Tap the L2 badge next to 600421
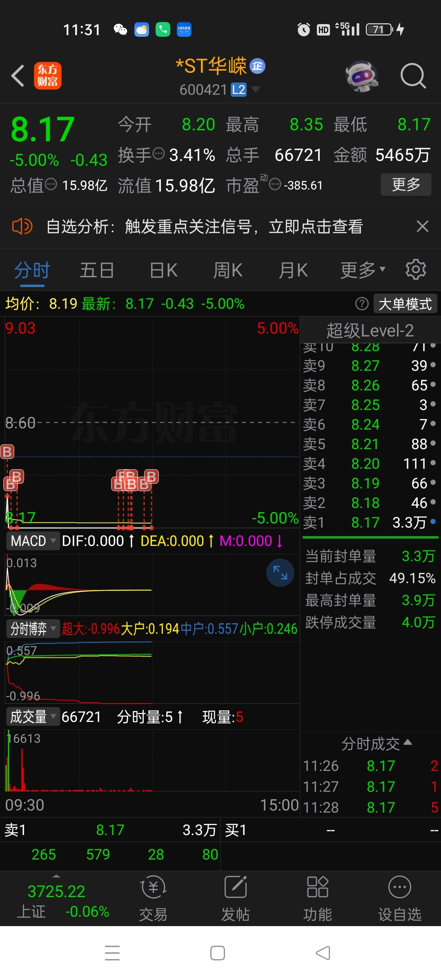The image size is (441, 980). (238, 89)
